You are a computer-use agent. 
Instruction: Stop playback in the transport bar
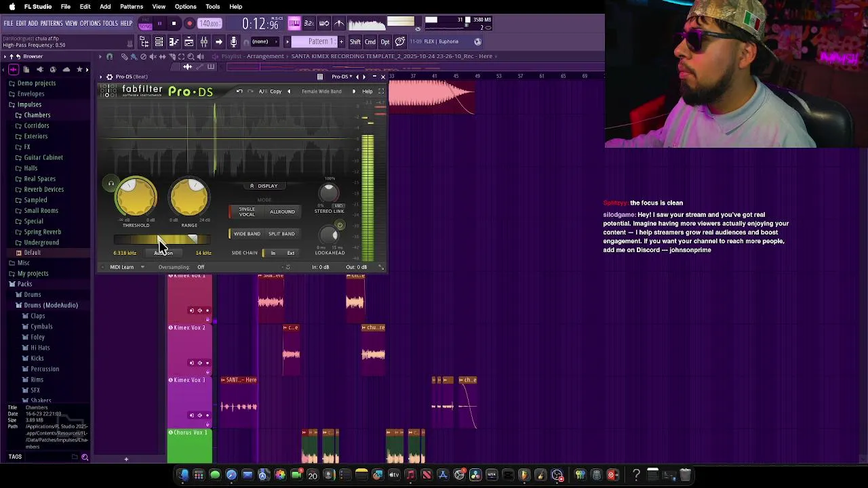pos(174,24)
